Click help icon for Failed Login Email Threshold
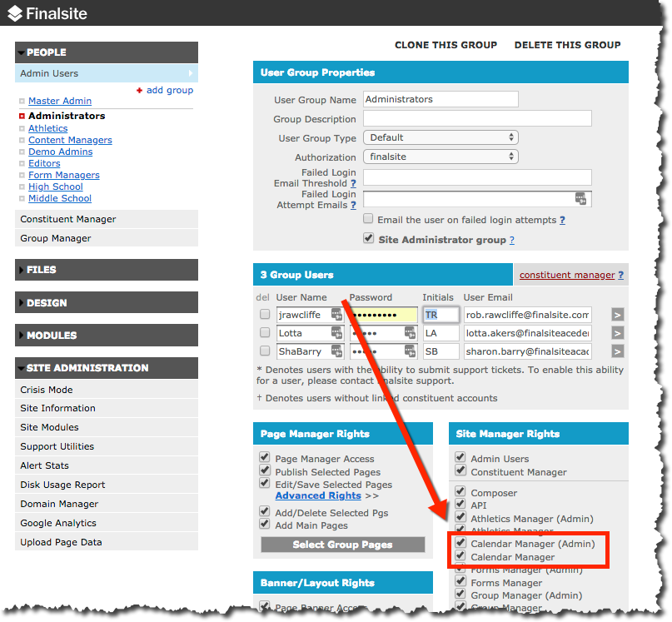Screen dimensions: 672x622 [x=353, y=183]
